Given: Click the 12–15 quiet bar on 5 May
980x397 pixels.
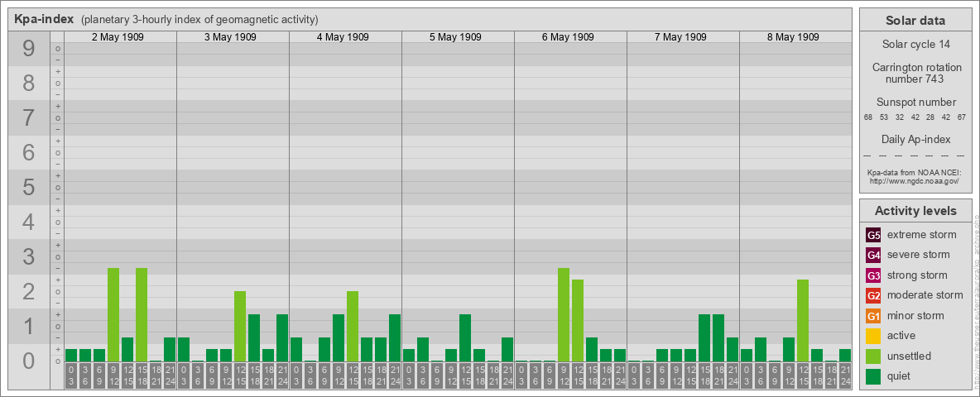Looking at the screenshot, I should (465, 337).
